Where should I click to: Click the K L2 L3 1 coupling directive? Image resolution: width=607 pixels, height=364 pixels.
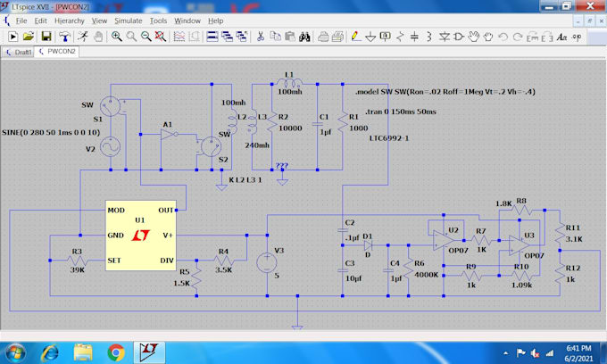245,180
